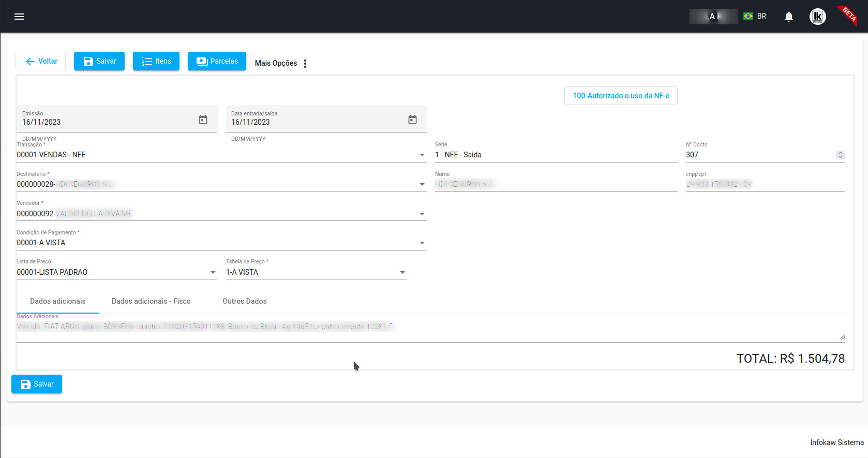868x458 pixels.
Task: Switch to the Outros Dados tab
Action: (245, 301)
